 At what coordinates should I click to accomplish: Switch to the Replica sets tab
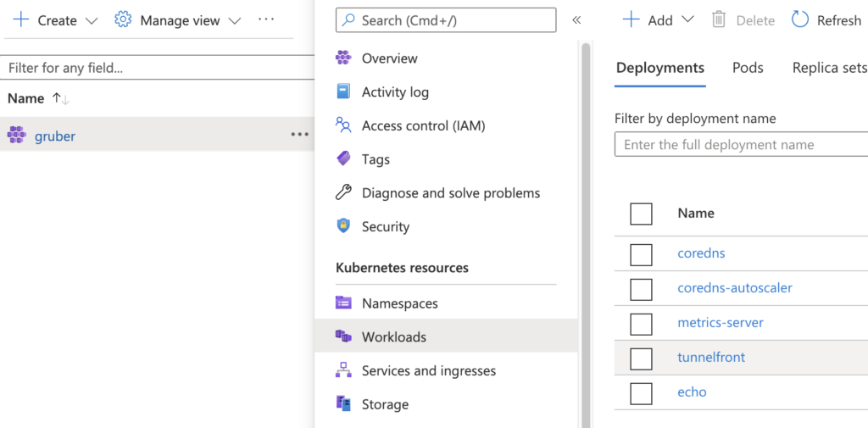(x=829, y=68)
